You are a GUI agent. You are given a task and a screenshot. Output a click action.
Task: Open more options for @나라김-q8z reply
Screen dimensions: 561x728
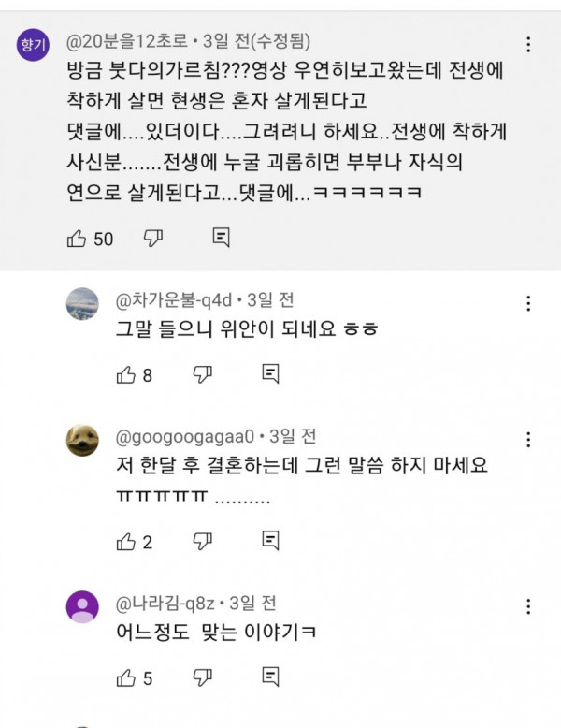pos(529,605)
